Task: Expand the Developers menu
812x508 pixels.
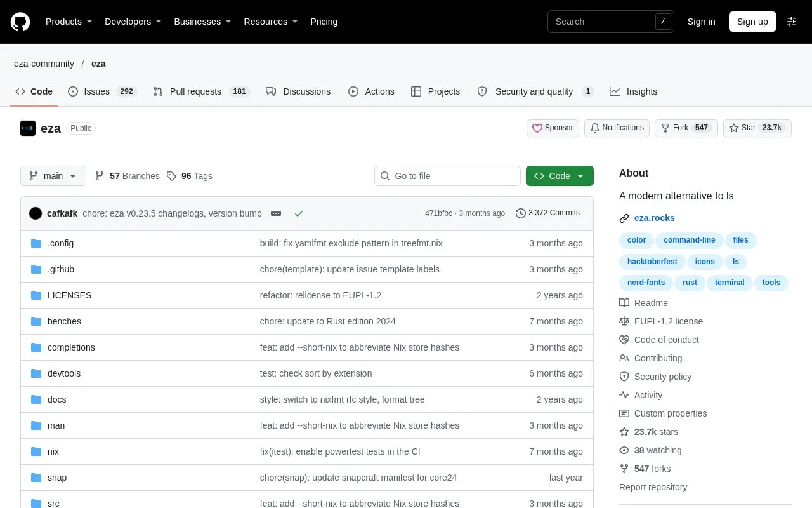Action: (133, 22)
